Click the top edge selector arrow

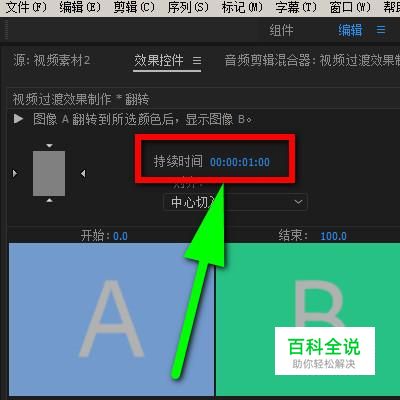(x=49, y=146)
